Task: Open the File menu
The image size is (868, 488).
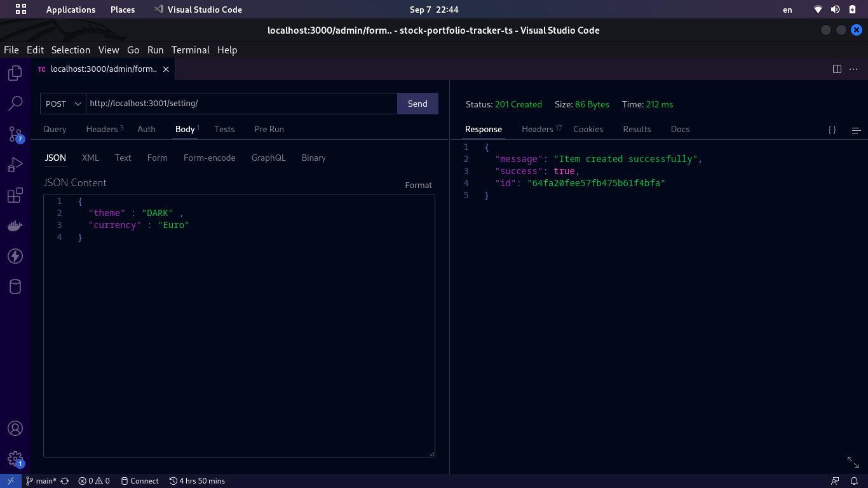Action: (11, 50)
